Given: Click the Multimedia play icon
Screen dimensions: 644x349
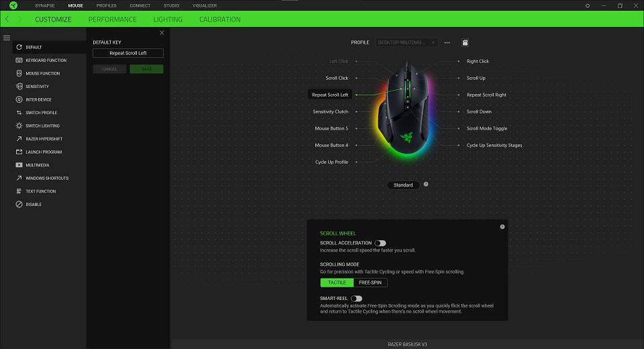Looking at the screenshot, I should (19, 165).
